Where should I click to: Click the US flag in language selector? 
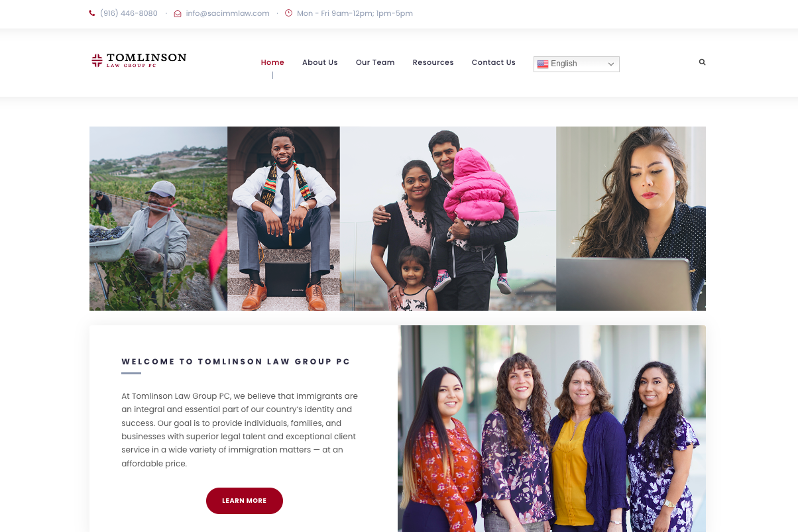pos(543,64)
